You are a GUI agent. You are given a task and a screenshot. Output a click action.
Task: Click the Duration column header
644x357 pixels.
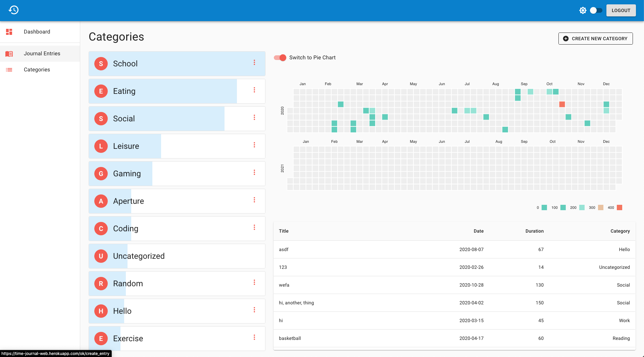(535, 231)
